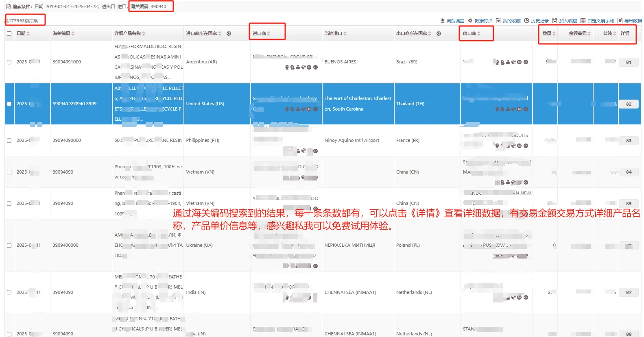Image resolution: width=644 pixels, height=337 pixels.
Task: Click compass icon for Brazil exporter
Action: click(x=526, y=62)
